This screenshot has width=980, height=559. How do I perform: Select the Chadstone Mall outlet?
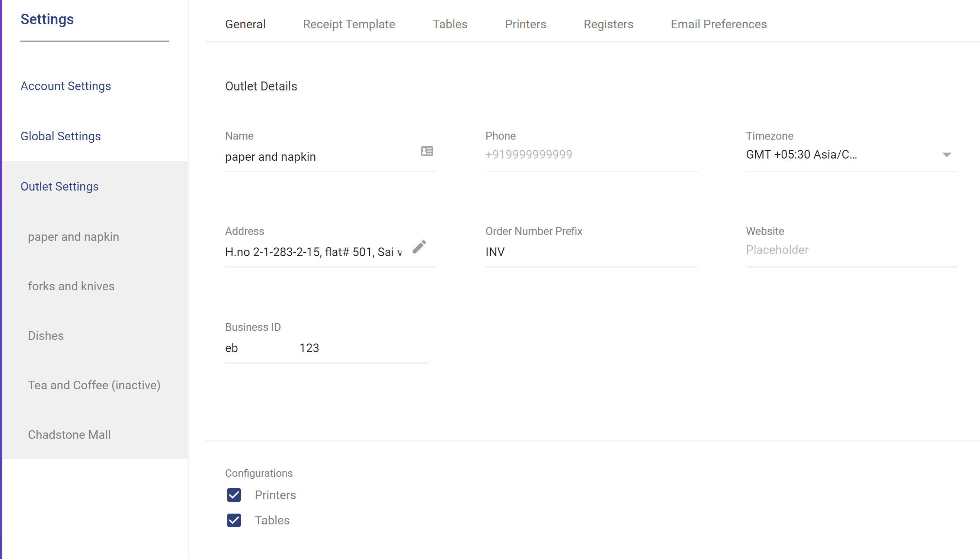coord(69,435)
